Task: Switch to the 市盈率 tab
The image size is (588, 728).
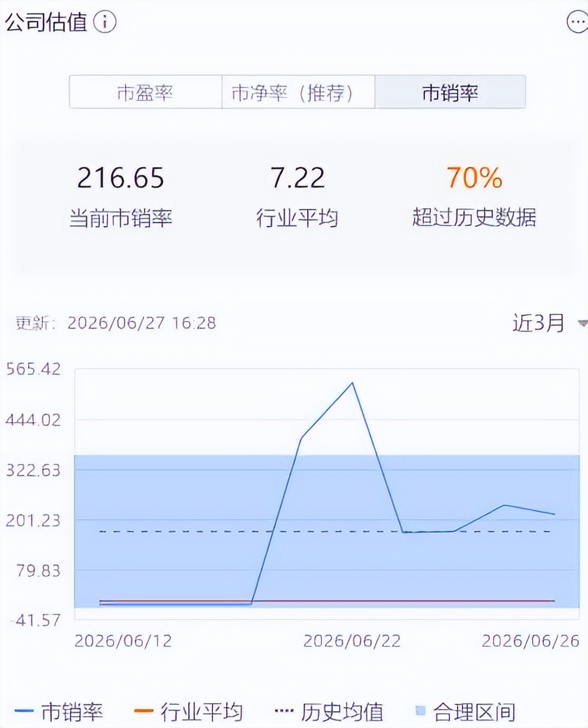Action: [x=145, y=92]
